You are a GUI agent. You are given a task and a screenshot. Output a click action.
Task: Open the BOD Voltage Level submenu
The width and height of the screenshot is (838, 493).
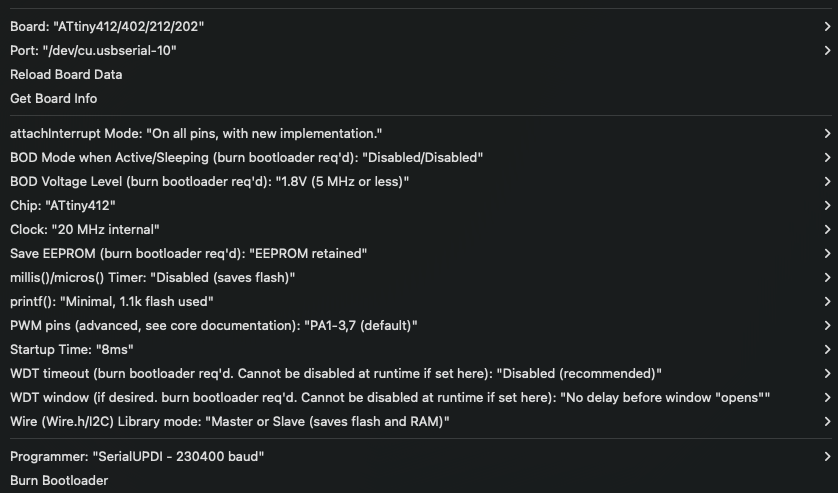pos(210,181)
